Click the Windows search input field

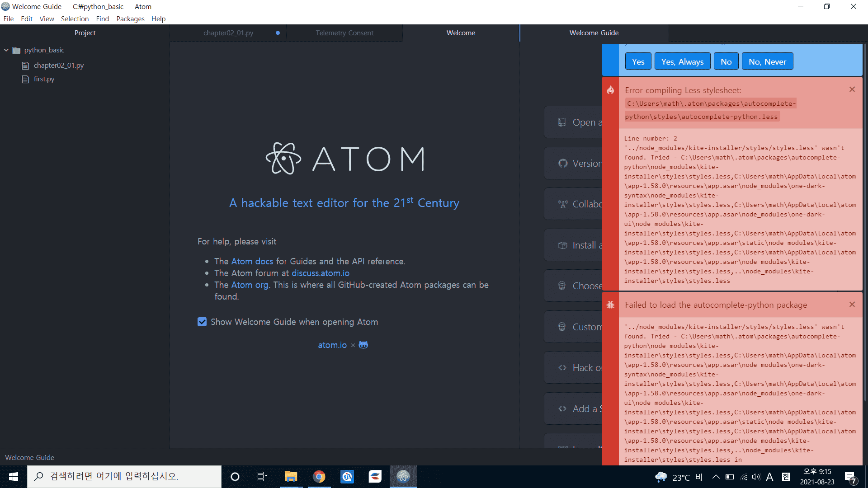(x=124, y=476)
